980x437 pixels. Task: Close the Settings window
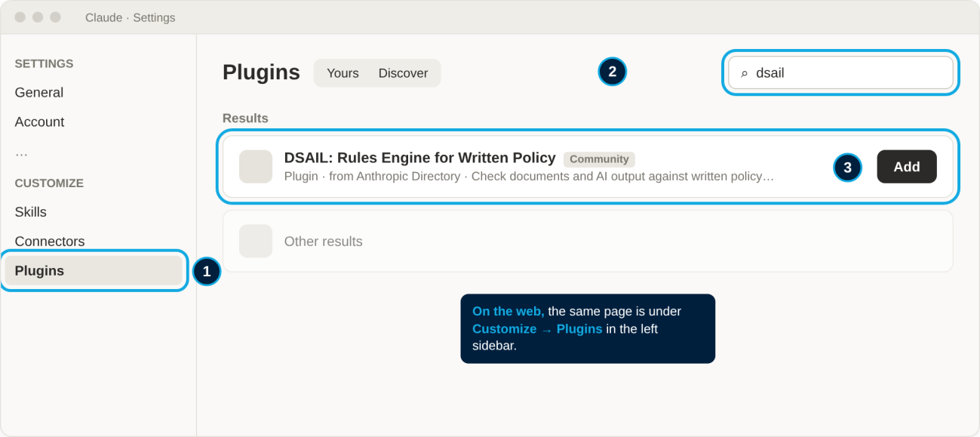coord(20,17)
